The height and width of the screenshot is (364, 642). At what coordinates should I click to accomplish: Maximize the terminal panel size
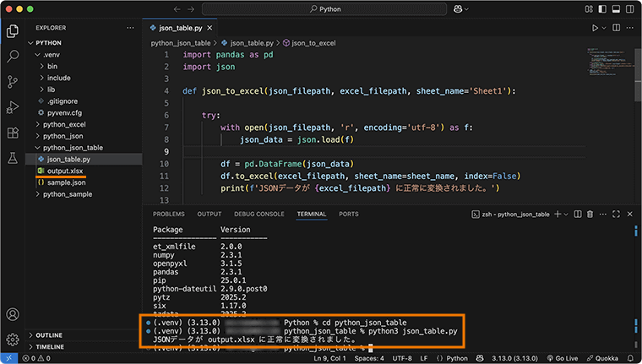click(616, 215)
